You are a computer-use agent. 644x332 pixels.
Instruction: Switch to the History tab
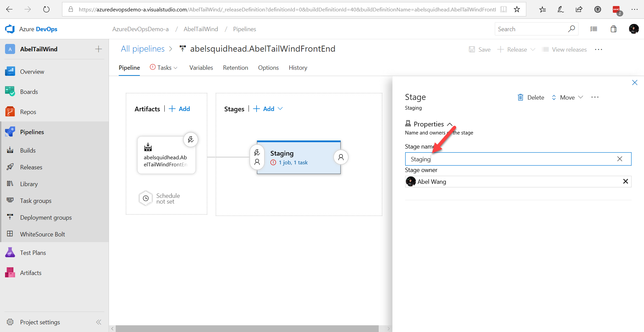[x=298, y=68]
